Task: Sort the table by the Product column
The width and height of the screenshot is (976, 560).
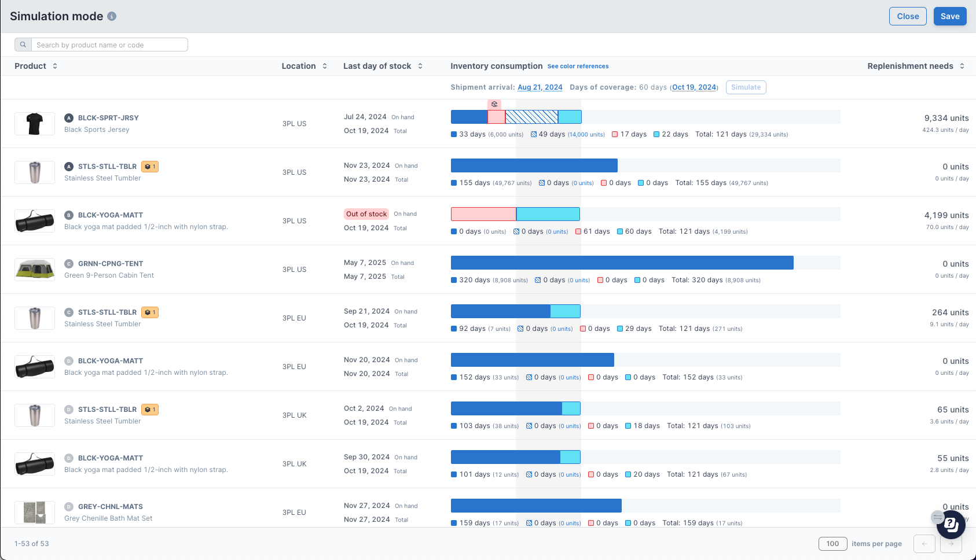Action: pos(55,66)
